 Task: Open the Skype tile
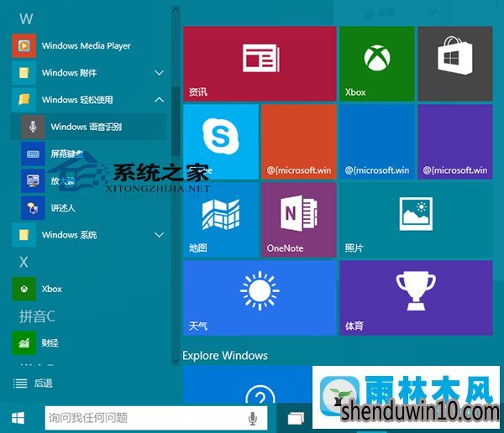pos(220,142)
